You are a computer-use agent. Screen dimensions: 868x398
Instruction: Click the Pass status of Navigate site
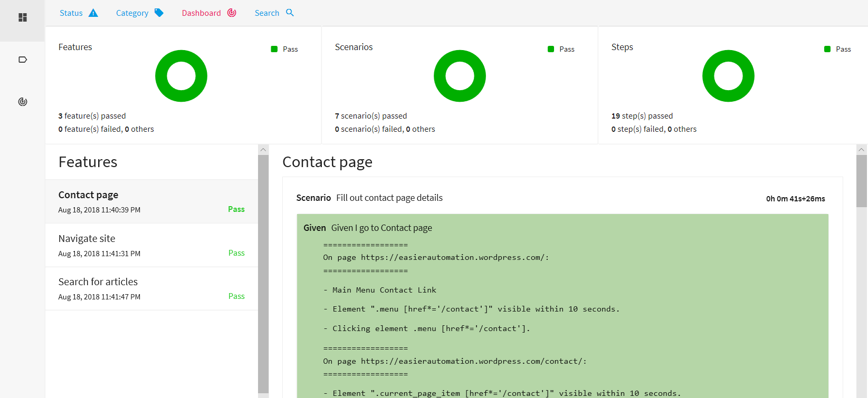point(236,253)
